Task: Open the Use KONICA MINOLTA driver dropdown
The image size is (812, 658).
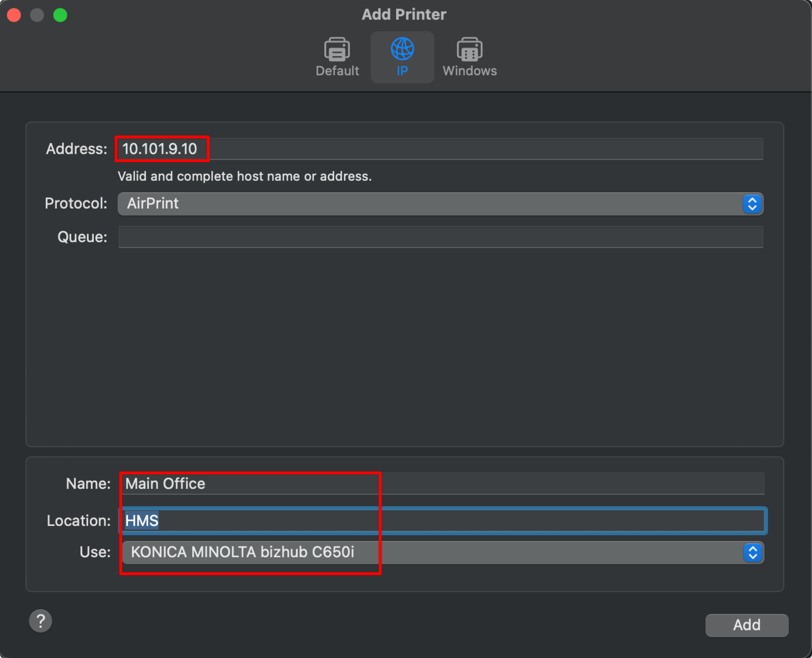Action: [x=442, y=552]
